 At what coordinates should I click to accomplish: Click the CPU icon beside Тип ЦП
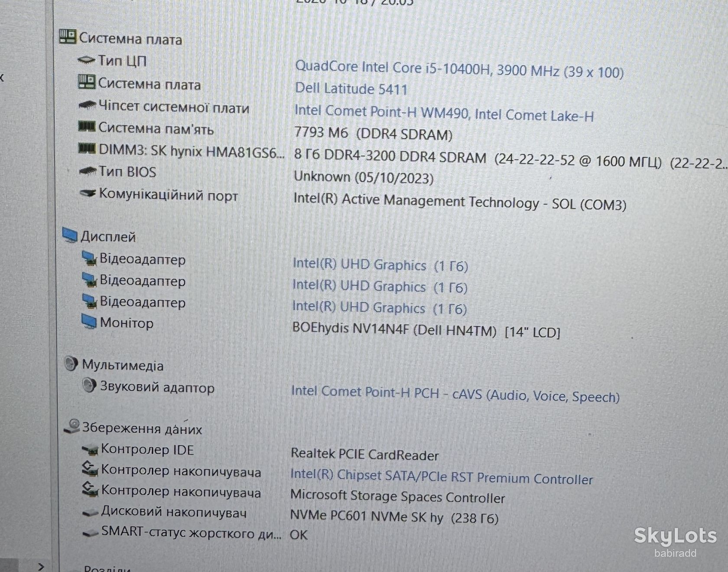pos(86,60)
